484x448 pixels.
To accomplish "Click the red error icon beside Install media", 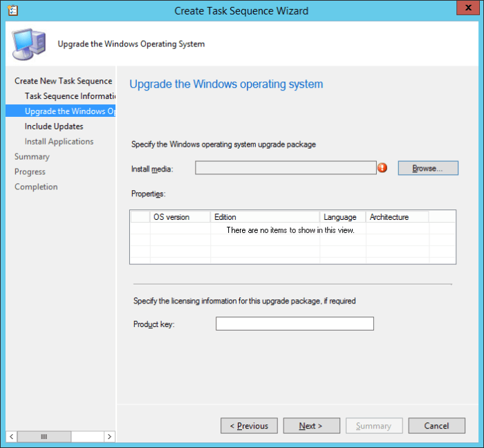I will pyautogui.click(x=382, y=168).
